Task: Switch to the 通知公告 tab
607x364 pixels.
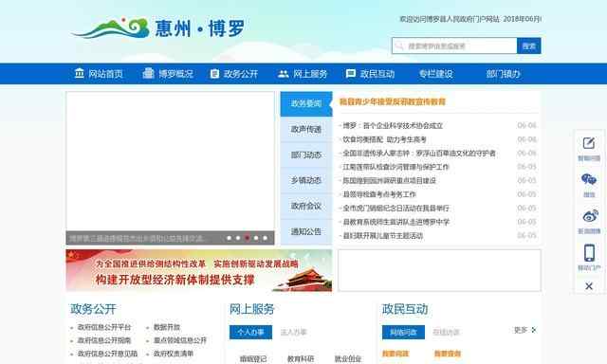Action: [x=305, y=231]
